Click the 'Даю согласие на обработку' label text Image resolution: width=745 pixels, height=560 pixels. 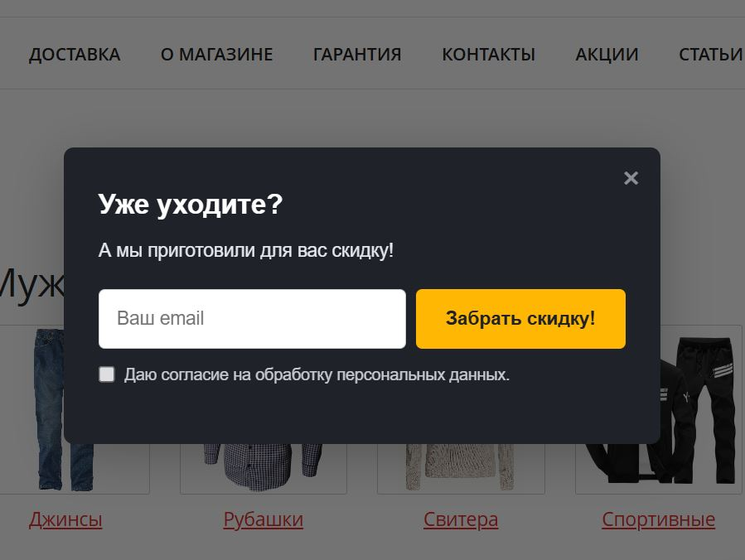(x=317, y=374)
